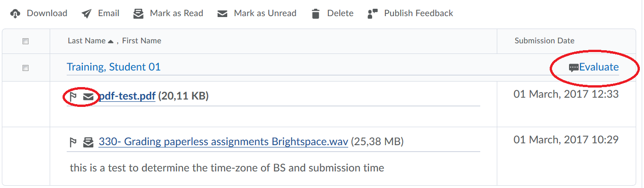The height and width of the screenshot is (188, 644).
Task: Open student Training, Student 01 link
Action: click(114, 67)
